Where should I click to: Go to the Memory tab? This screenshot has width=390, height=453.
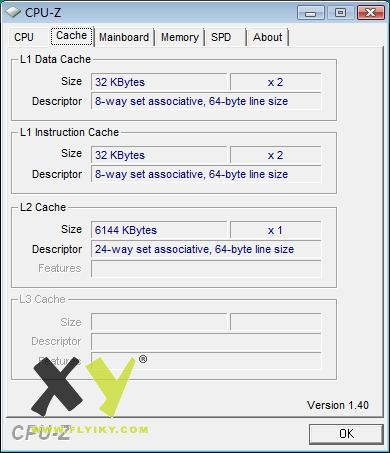pos(180,37)
